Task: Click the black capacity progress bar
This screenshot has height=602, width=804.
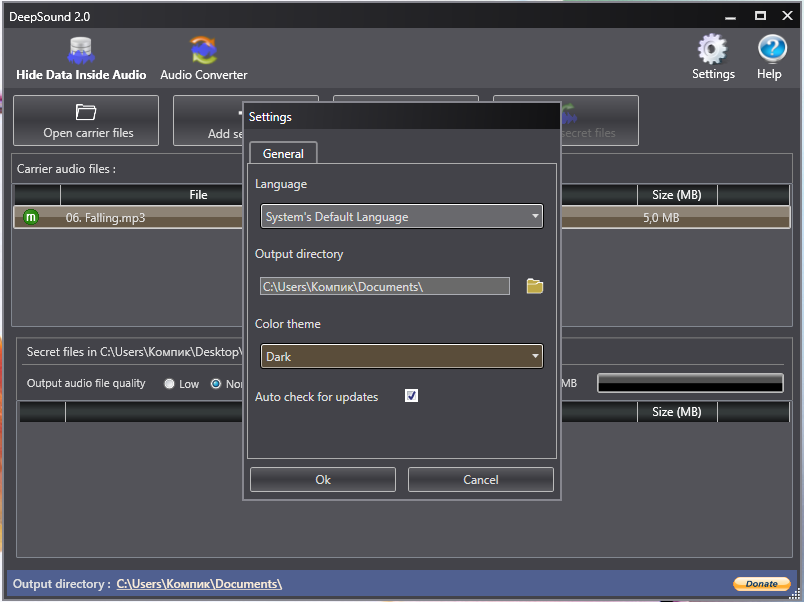Action: (x=690, y=383)
